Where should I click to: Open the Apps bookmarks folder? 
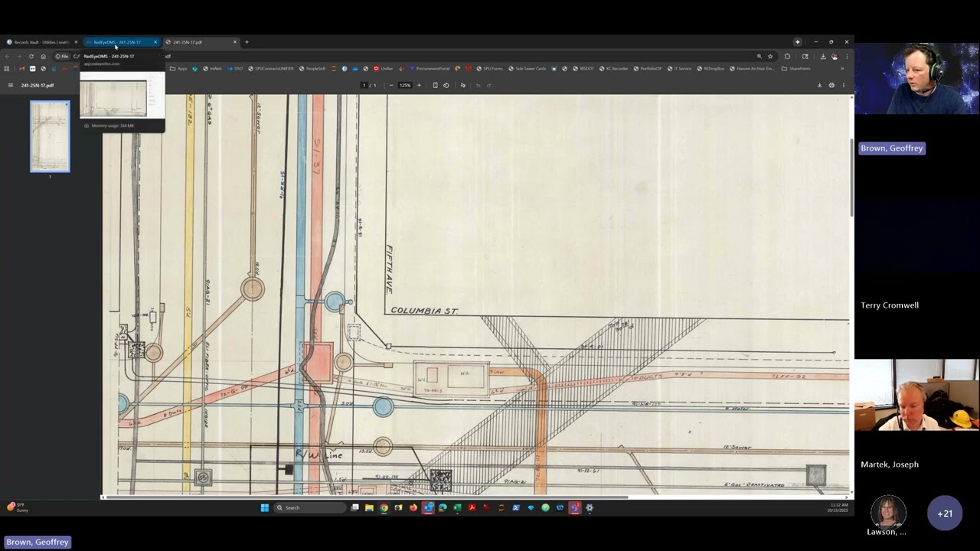[178, 68]
